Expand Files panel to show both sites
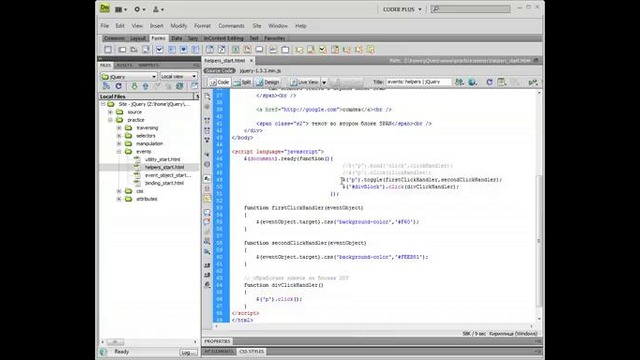The width and height of the screenshot is (640, 360). [x=194, y=86]
